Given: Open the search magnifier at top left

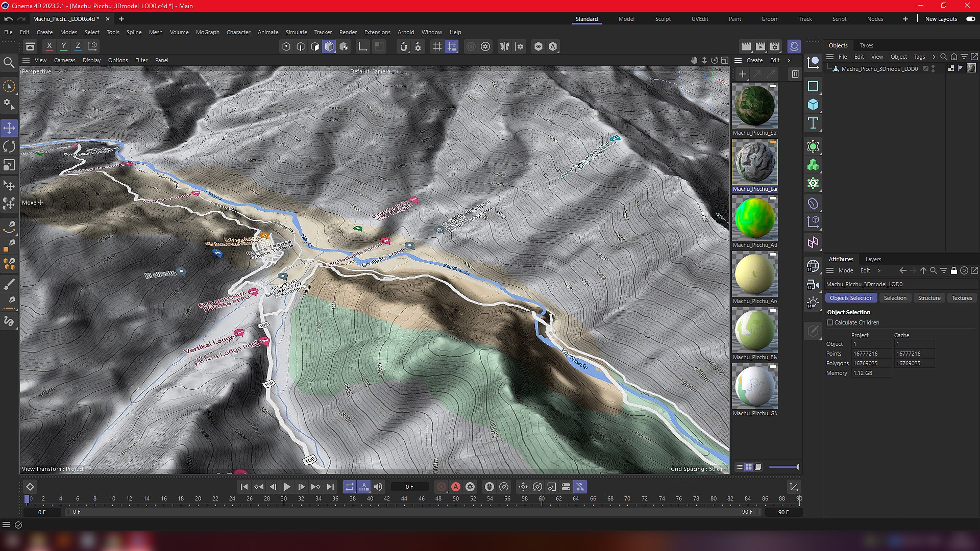Looking at the screenshot, I should tap(9, 63).
